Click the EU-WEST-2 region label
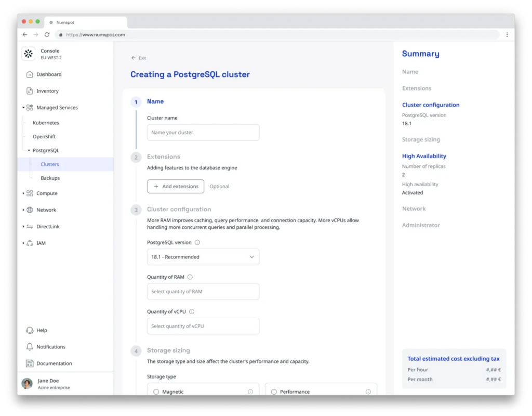Image resolution: width=532 pixels, height=416 pixels. (x=51, y=58)
